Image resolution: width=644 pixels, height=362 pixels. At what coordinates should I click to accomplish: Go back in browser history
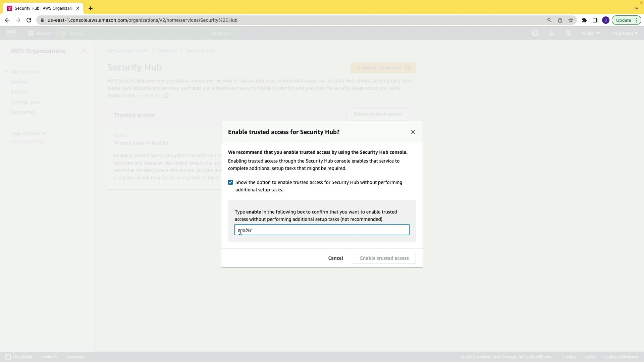(7, 20)
